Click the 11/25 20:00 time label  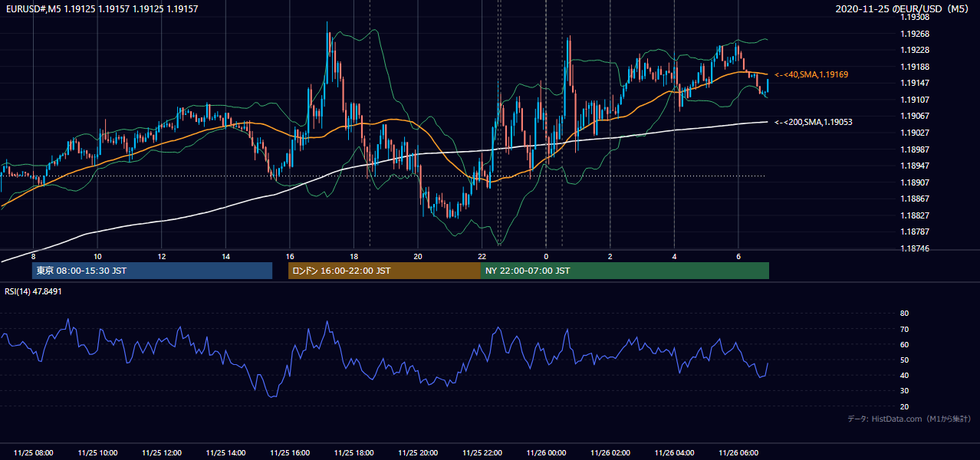(x=418, y=453)
